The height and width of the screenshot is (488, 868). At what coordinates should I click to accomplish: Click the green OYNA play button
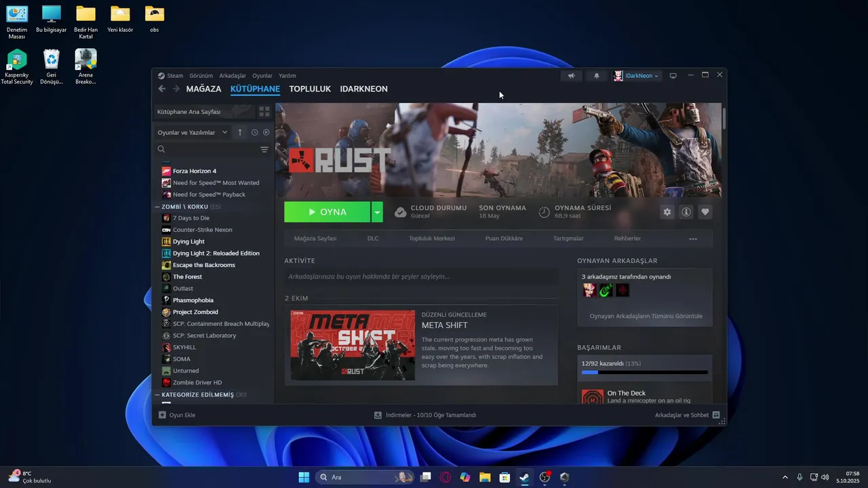pos(327,212)
